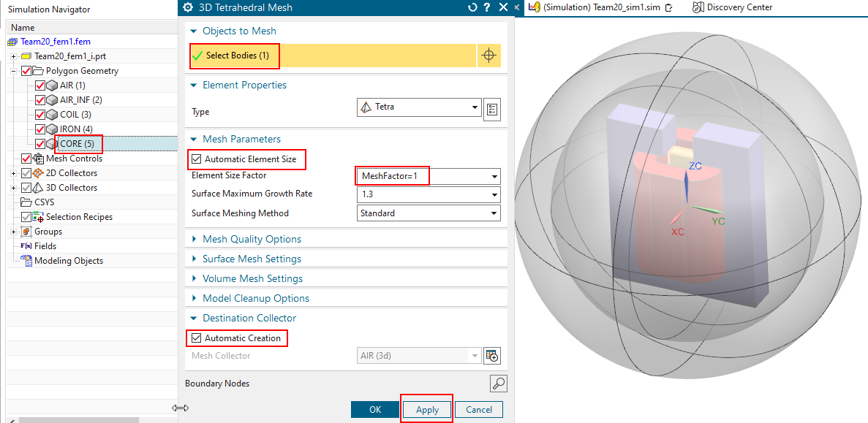
Task: Click the Boundary Nodes magnifier icon
Action: tap(498, 384)
